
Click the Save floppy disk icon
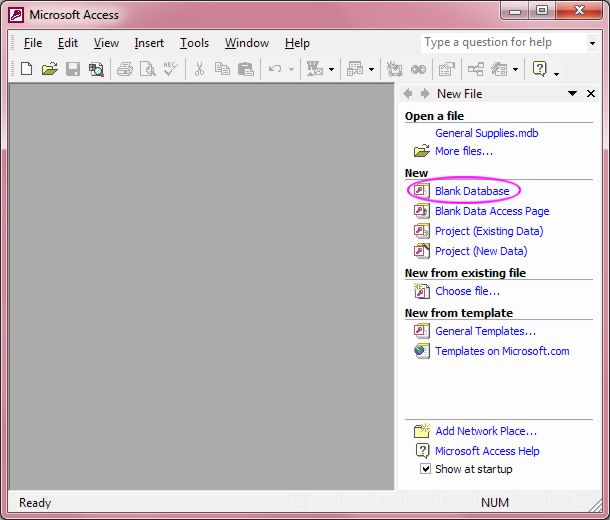pyautogui.click(x=73, y=69)
